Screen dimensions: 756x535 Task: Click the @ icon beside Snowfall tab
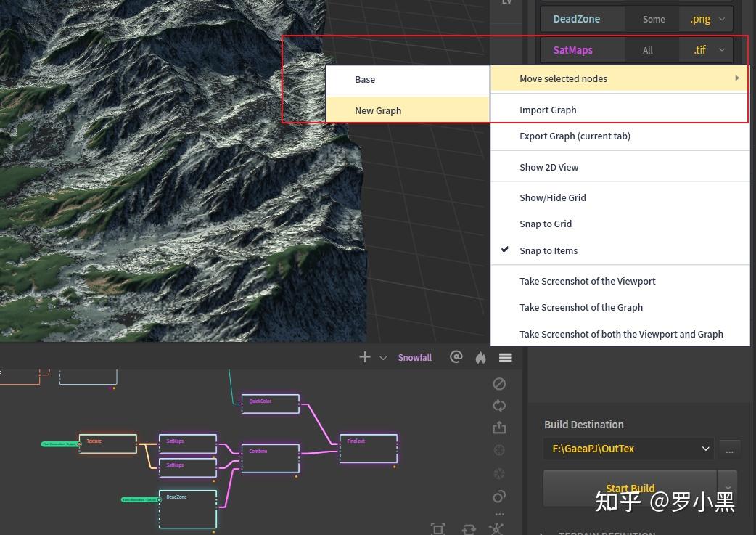click(x=456, y=357)
